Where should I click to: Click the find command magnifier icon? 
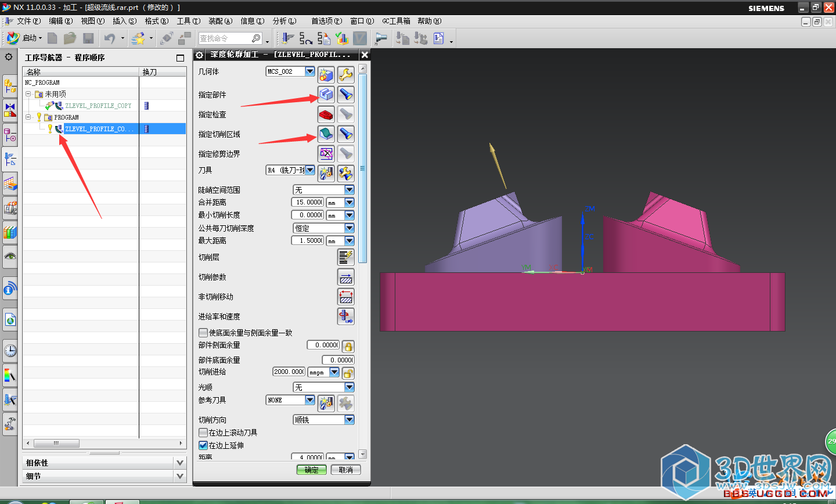(256, 38)
